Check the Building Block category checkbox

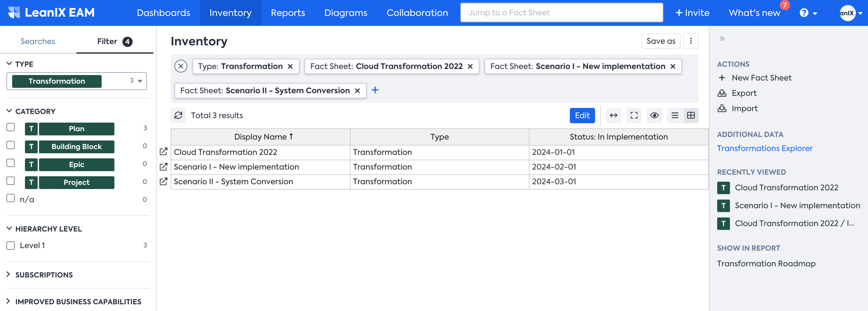coord(11,145)
